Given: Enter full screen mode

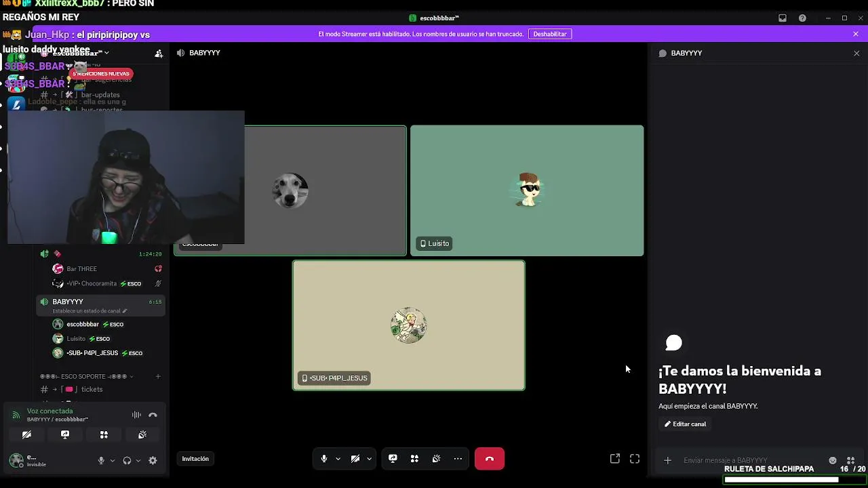Looking at the screenshot, I should pyautogui.click(x=635, y=459).
